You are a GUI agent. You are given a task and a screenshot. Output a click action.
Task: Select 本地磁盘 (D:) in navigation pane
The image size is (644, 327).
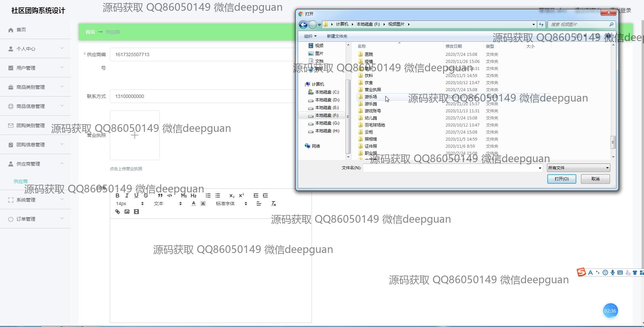(x=327, y=100)
